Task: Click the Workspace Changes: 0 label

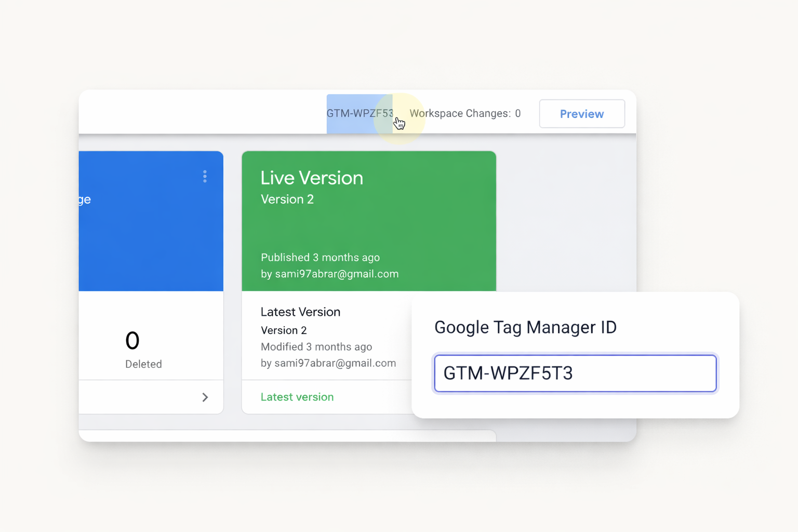Action: tap(464, 113)
